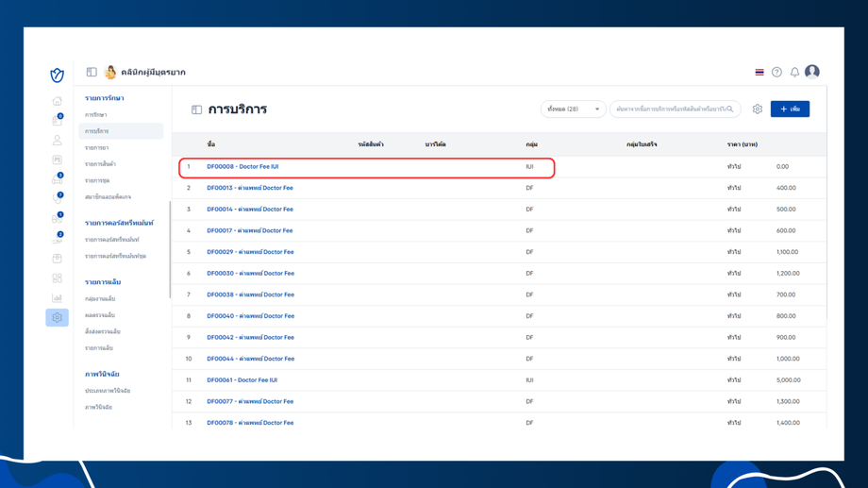
Task: Open the bar chart reports icon
Action: [57, 298]
